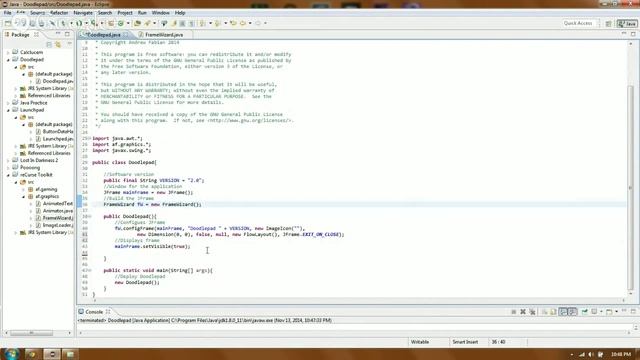The width and height of the screenshot is (640, 360).
Task: Open the New Java Class dropdown arrow
Action: click(128, 23)
